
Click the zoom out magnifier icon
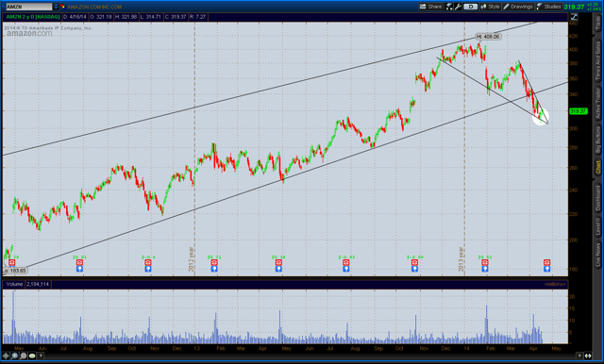point(23,356)
